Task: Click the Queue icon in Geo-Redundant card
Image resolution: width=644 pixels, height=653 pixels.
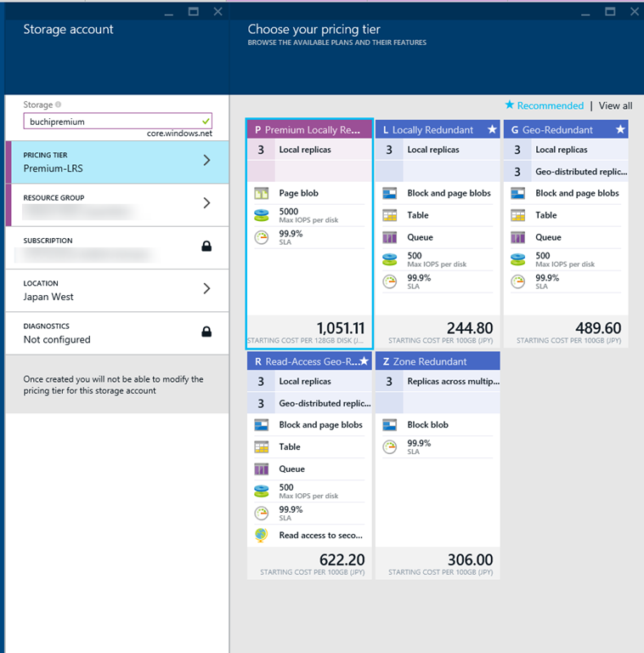Action: click(x=517, y=237)
